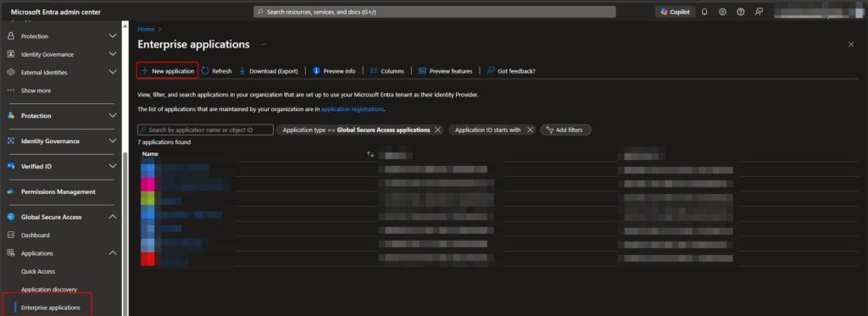This screenshot has width=868, height=316.
Task: Expand the Verified ID section
Action: [x=113, y=166]
